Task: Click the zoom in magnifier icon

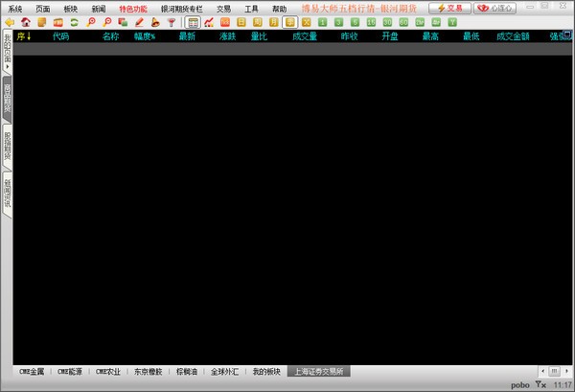Action: [91, 22]
